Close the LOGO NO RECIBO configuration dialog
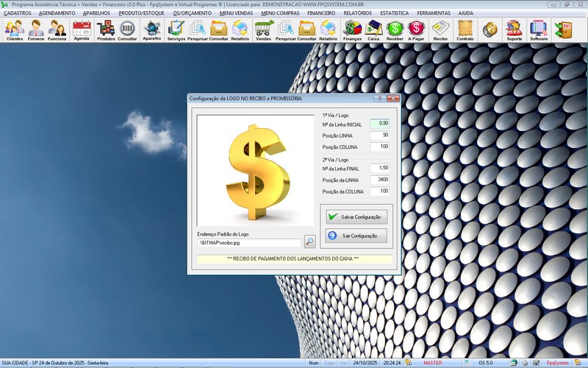588x368 pixels. [393, 99]
